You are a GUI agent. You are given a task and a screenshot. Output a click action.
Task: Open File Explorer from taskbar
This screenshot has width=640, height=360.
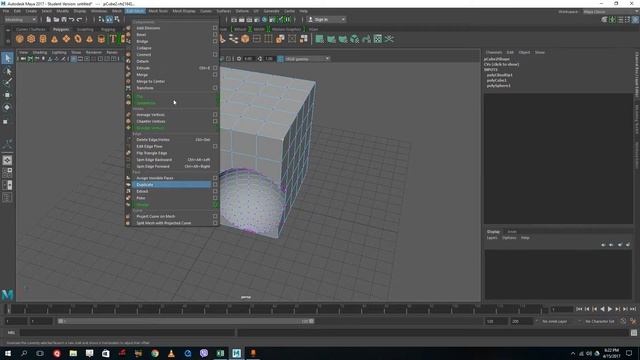73,353
